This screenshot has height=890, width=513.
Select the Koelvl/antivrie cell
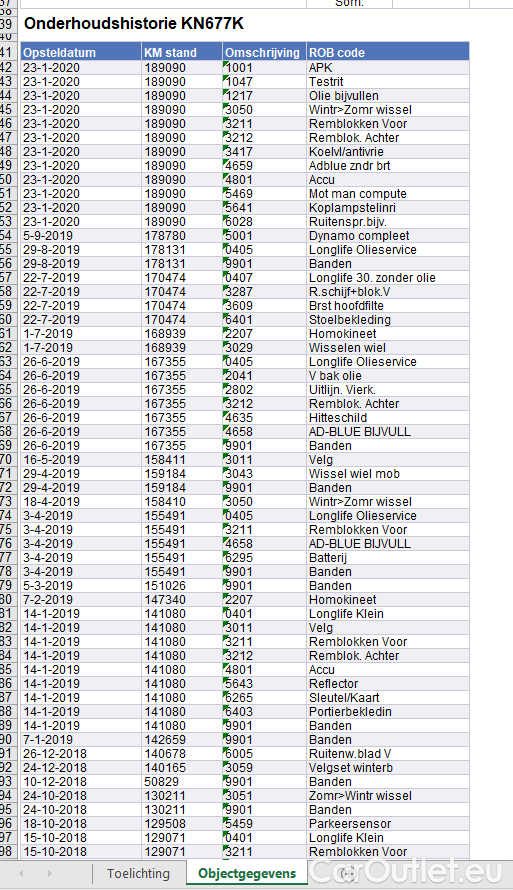click(x=388, y=152)
